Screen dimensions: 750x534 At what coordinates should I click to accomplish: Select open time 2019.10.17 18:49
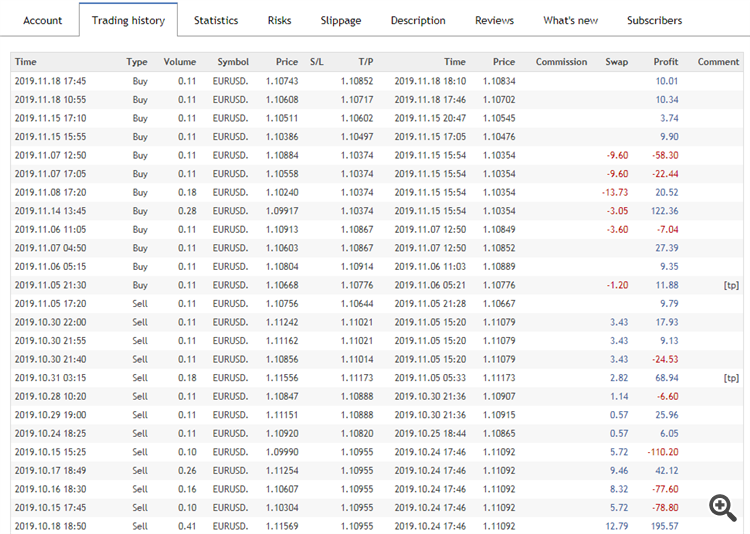pos(50,471)
